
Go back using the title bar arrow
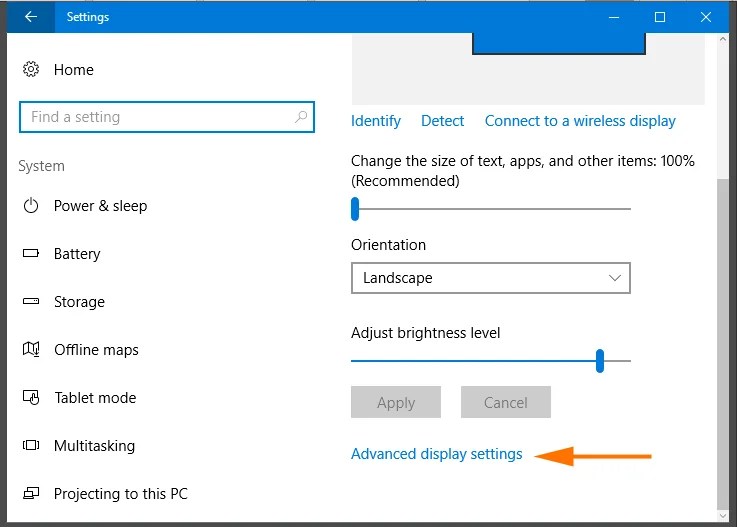pos(31,17)
